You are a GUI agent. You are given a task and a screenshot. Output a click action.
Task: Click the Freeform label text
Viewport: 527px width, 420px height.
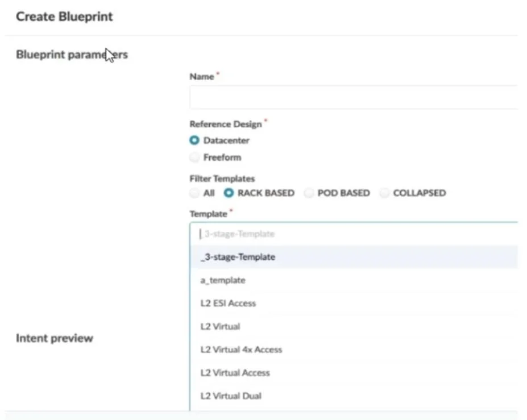click(222, 157)
